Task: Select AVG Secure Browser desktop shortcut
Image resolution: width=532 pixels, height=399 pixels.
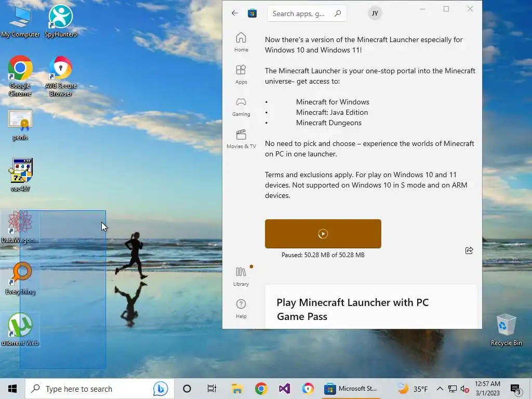Action: click(61, 76)
